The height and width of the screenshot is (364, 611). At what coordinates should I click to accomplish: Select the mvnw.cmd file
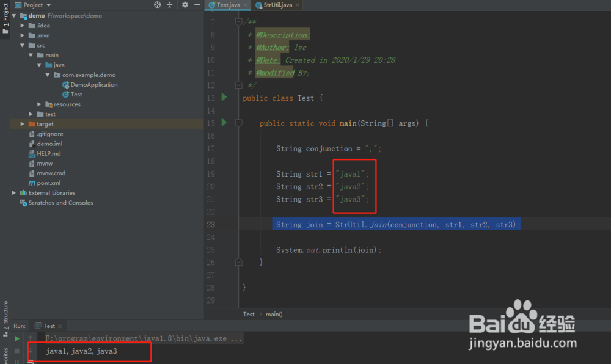pos(51,173)
